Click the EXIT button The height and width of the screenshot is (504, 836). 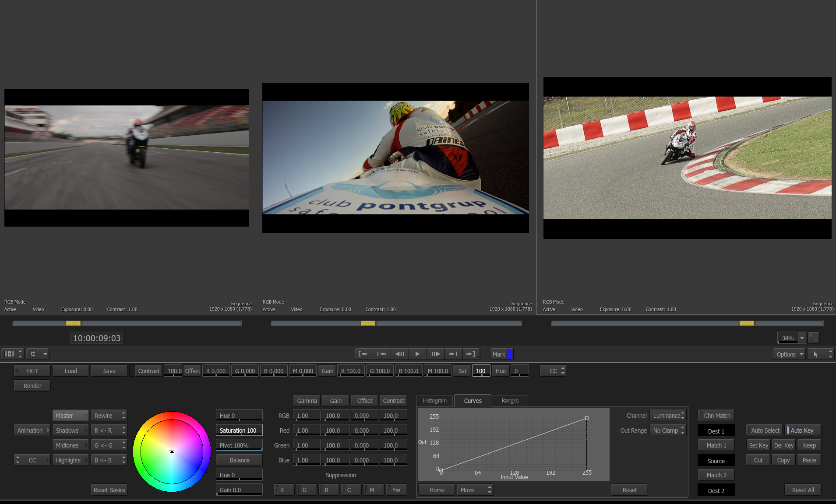pos(32,371)
